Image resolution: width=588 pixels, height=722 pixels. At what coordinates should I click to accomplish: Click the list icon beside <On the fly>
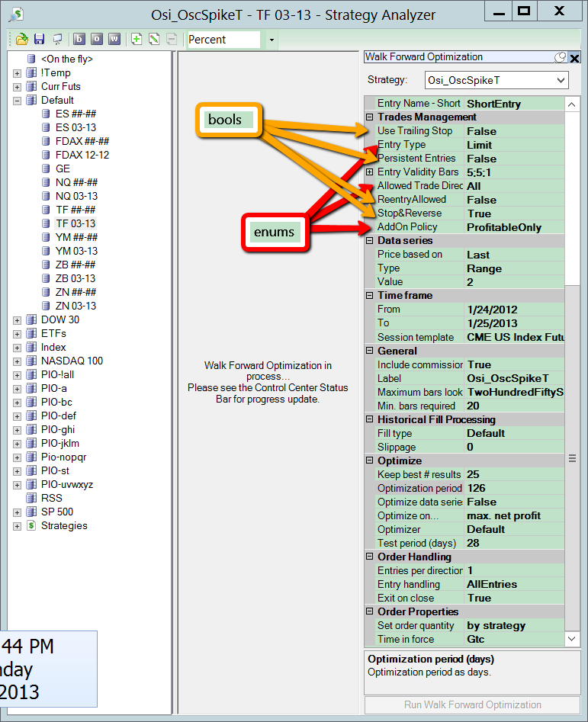pyautogui.click(x=31, y=59)
